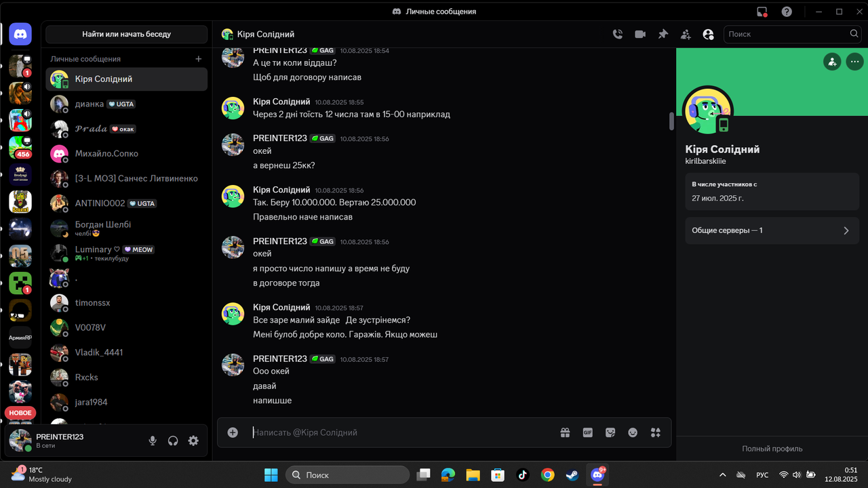This screenshot has width=868, height=488.
Task: Open Discord help icon
Action: [787, 12]
